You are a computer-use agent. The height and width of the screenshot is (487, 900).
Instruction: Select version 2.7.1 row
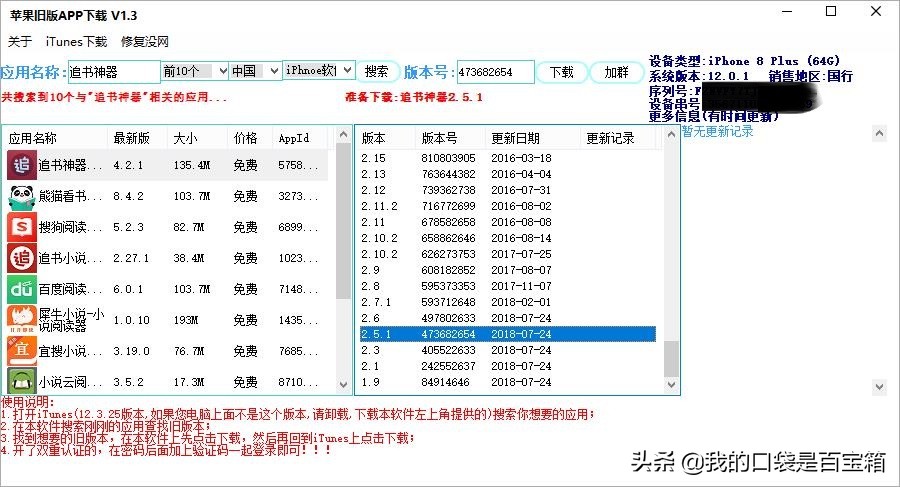pyautogui.click(x=507, y=302)
